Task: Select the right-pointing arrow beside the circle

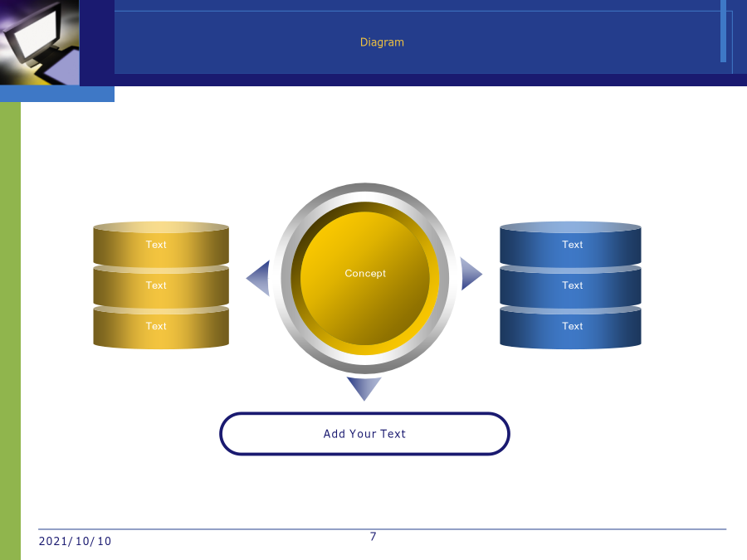Action: pos(471,274)
